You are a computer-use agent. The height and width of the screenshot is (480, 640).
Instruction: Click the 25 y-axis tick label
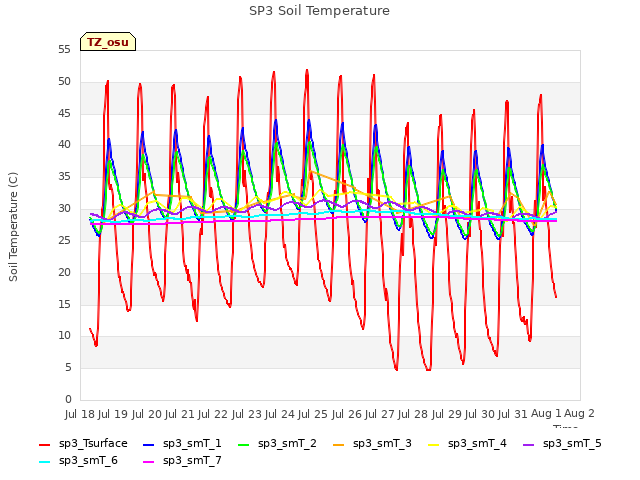[64, 240]
